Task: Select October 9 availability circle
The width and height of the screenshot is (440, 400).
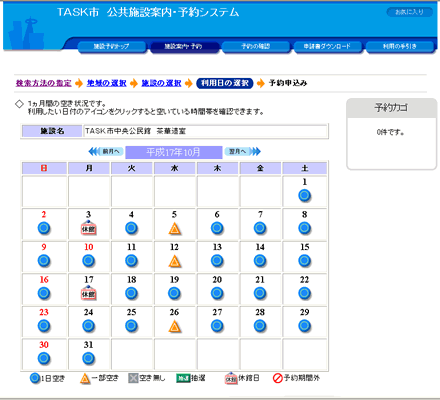Action: click(x=44, y=261)
